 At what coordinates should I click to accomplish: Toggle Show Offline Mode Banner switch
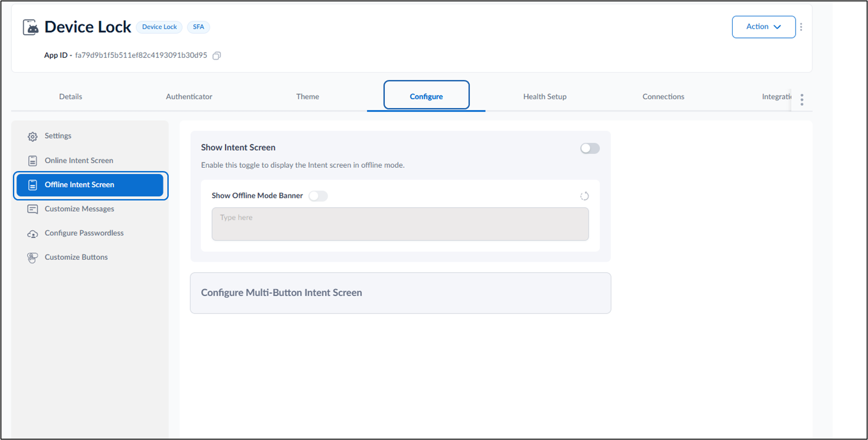[318, 196]
